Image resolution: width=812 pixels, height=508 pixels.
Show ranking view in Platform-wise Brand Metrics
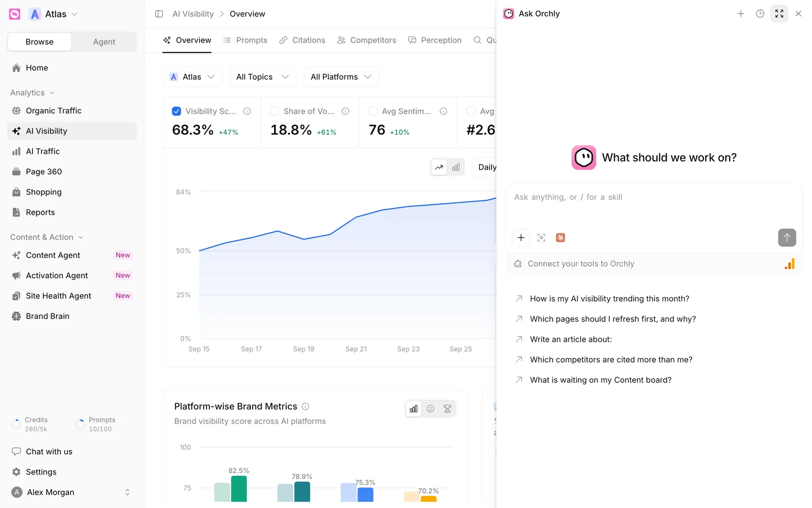pos(447,409)
